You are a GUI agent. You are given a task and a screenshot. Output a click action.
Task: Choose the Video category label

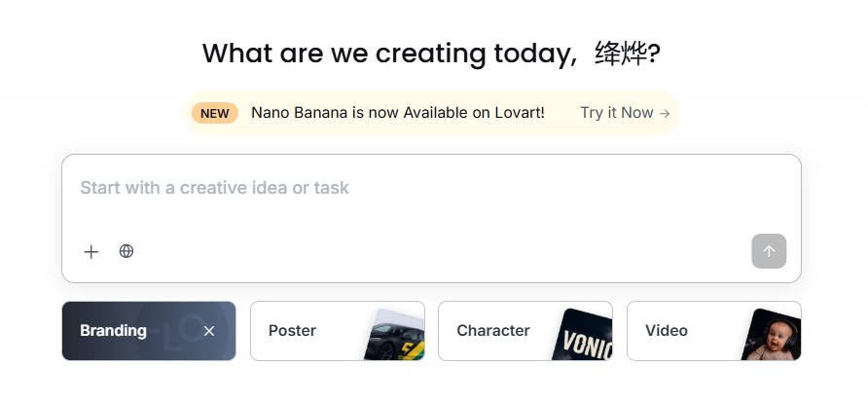(667, 331)
